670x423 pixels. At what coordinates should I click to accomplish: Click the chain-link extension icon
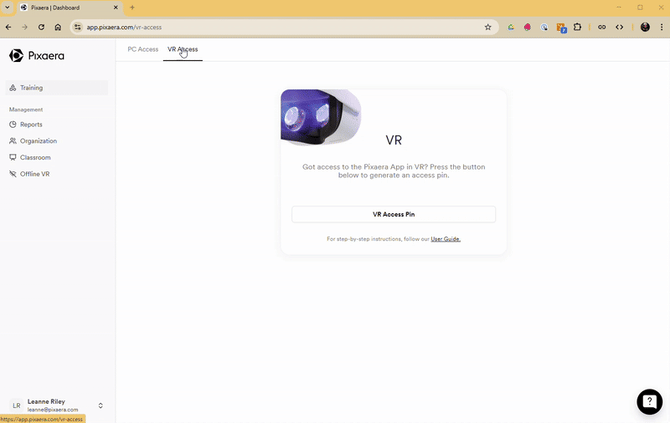(602, 27)
